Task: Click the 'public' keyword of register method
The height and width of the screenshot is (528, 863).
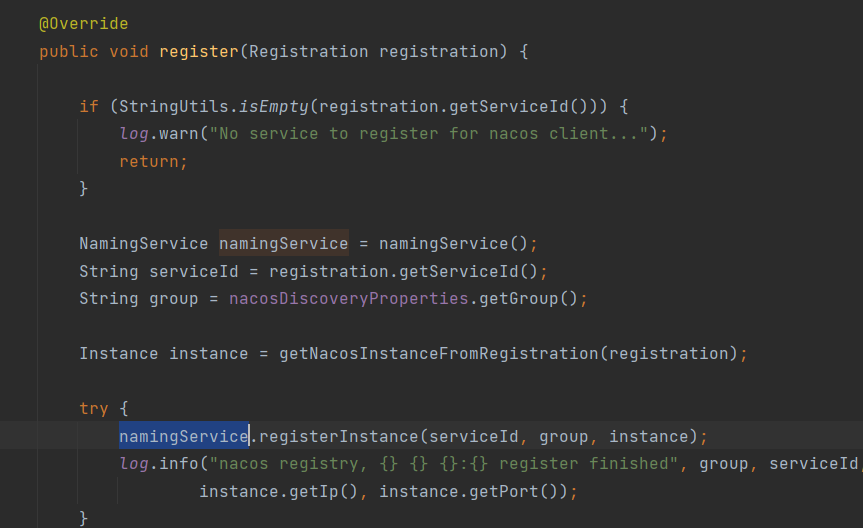Action: coord(69,52)
